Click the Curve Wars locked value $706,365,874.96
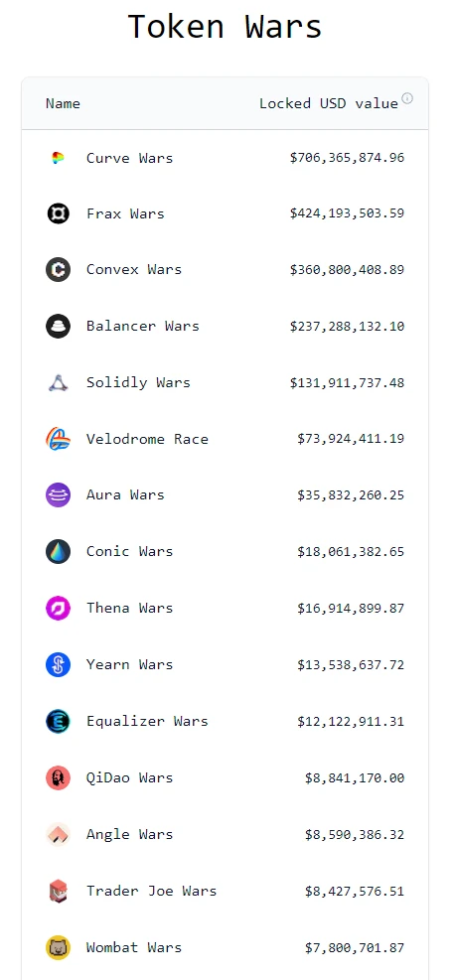Viewport: 453px width, 980px height. tap(347, 158)
